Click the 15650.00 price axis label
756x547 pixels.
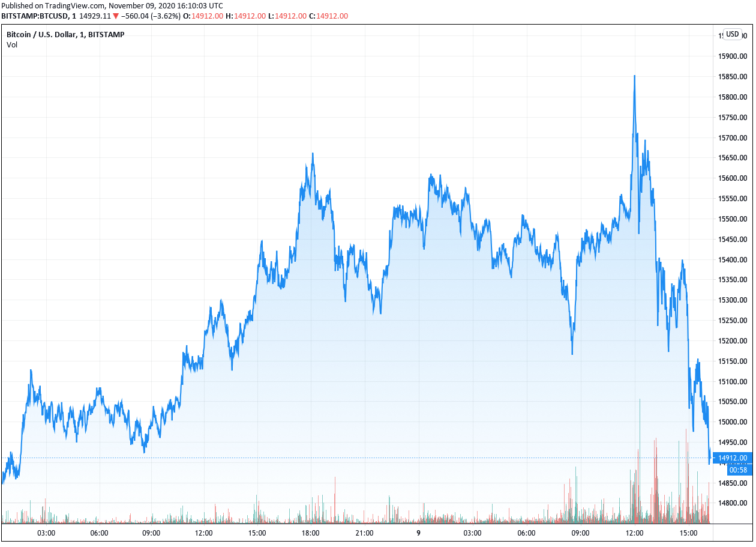(733, 158)
